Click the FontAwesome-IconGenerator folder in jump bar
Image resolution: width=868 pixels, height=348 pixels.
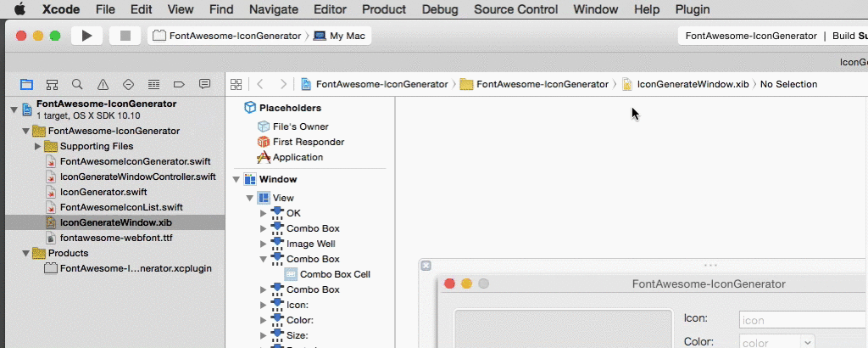[535, 84]
